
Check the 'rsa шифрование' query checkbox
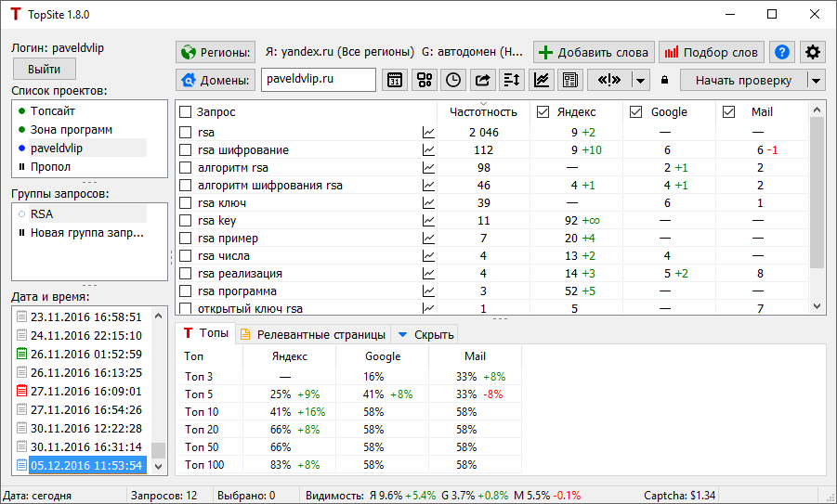tap(185, 149)
